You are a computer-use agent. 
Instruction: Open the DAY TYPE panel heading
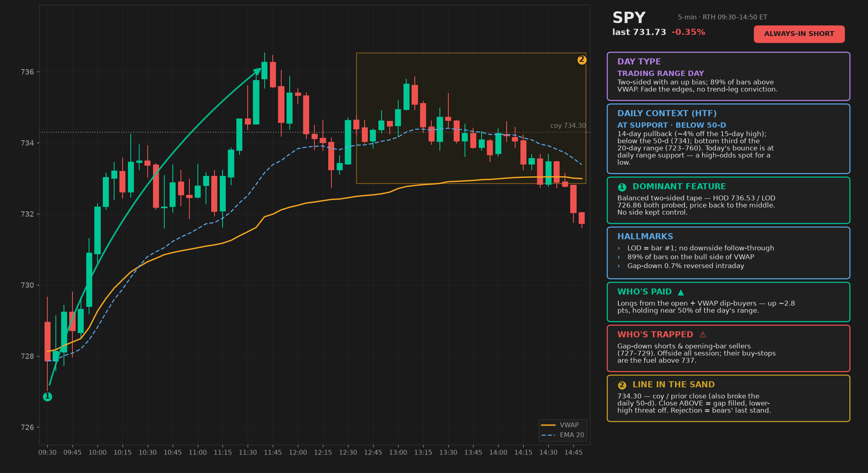click(x=639, y=61)
